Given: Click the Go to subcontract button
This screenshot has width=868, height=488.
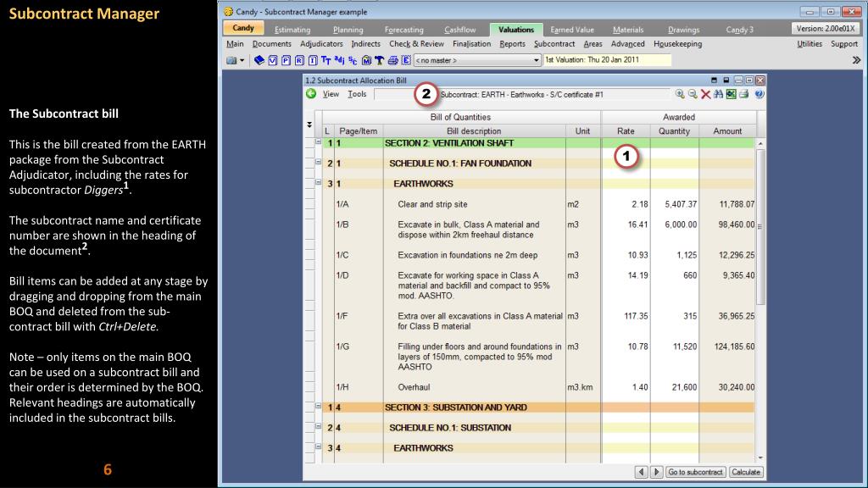Looking at the screenshot, I should pyautogui.click(x=695, y=472).
